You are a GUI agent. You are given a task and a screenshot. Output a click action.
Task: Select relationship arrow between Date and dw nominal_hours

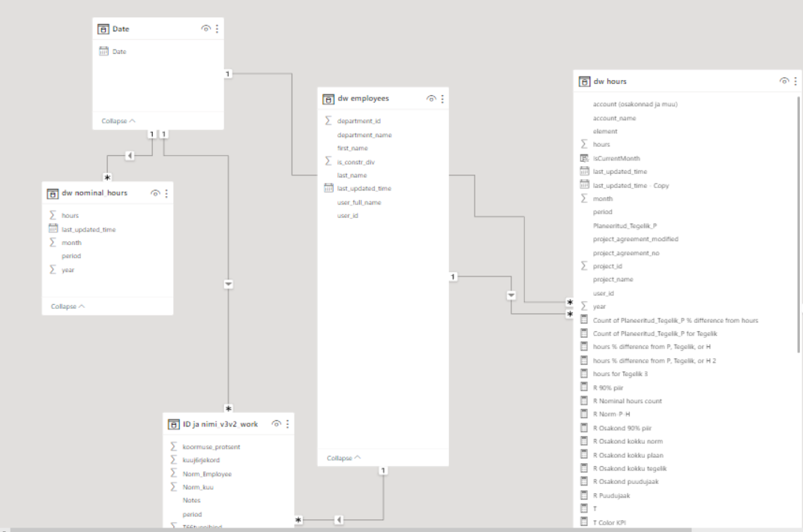[x=130, y=155]
